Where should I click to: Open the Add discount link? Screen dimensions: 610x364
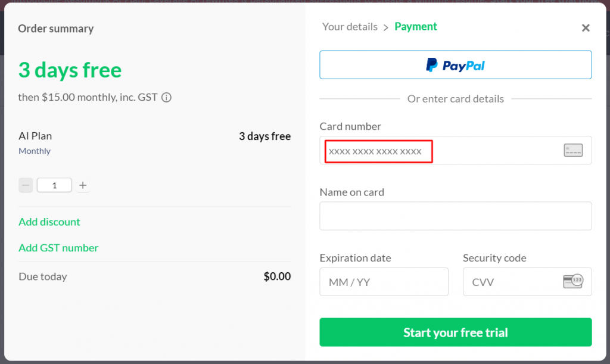coord(49,222)
